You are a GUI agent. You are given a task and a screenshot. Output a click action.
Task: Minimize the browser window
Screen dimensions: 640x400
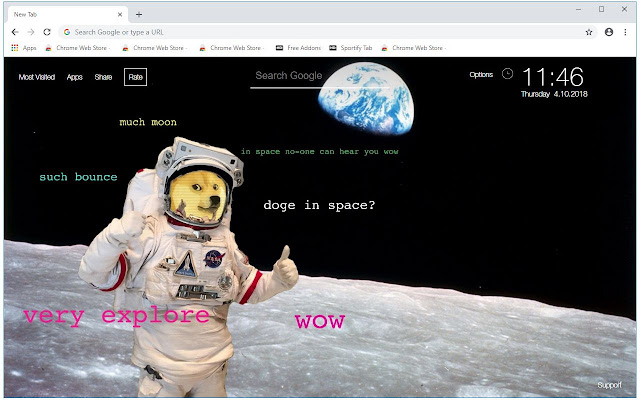(x=578, y=9)
